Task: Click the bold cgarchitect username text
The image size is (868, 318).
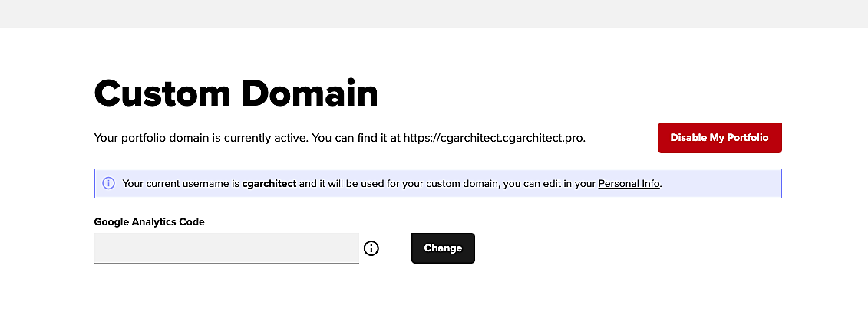Action: click(x=269, y=184)
